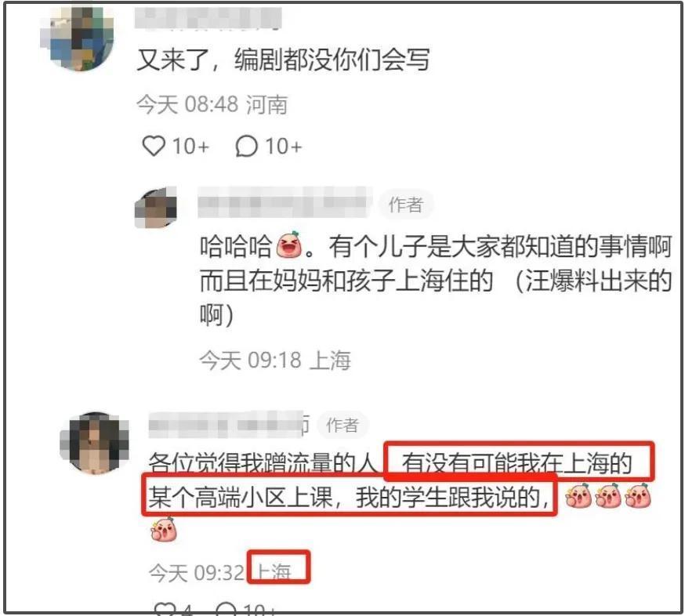Like the top comment with heart icon
Viewport: 685px width, 616px height.
[154, 146]
